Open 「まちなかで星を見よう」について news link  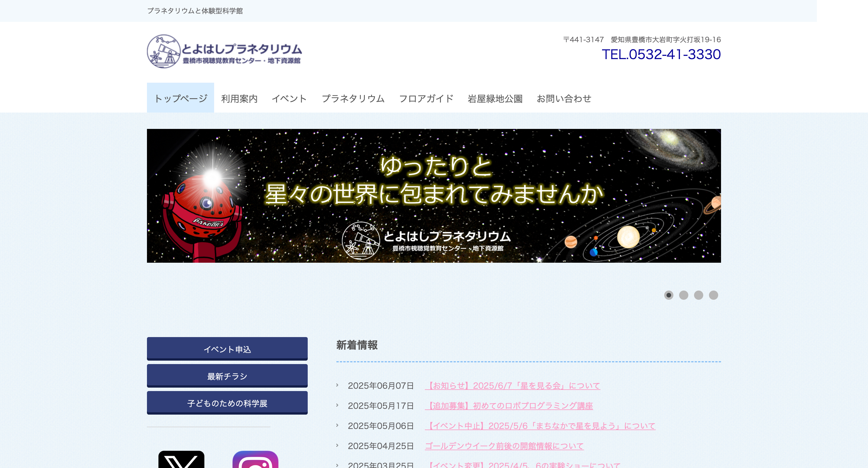540,426
